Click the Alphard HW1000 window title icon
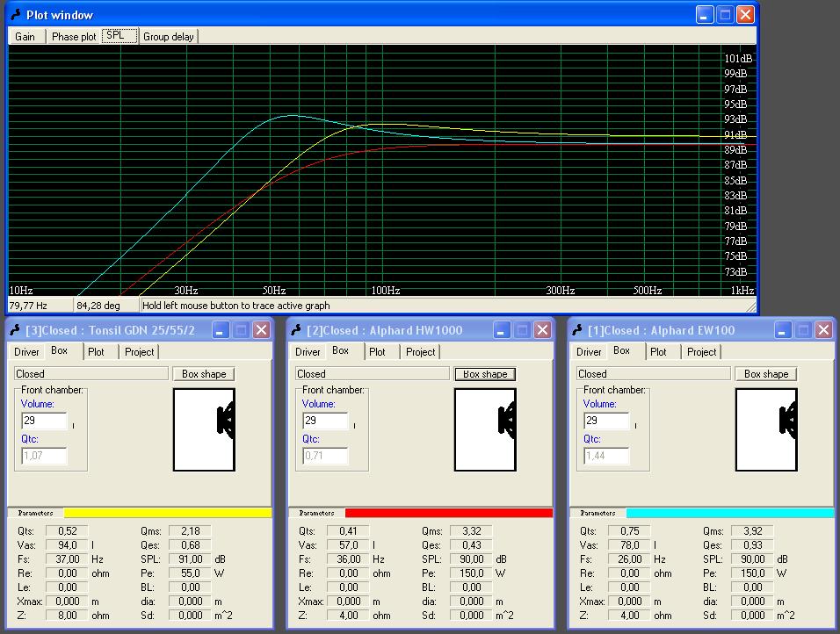The image size is (840, 634). pos(295,330)
